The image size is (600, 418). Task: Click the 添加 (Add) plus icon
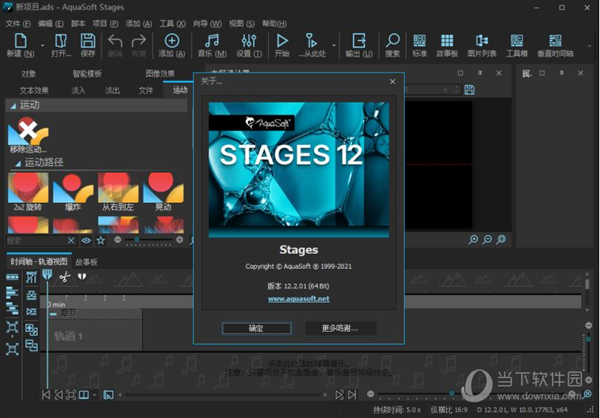172,41
